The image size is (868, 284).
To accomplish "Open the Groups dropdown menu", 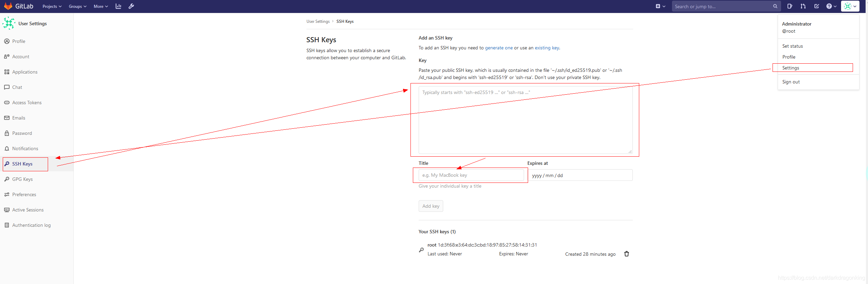I will point(77,6).
